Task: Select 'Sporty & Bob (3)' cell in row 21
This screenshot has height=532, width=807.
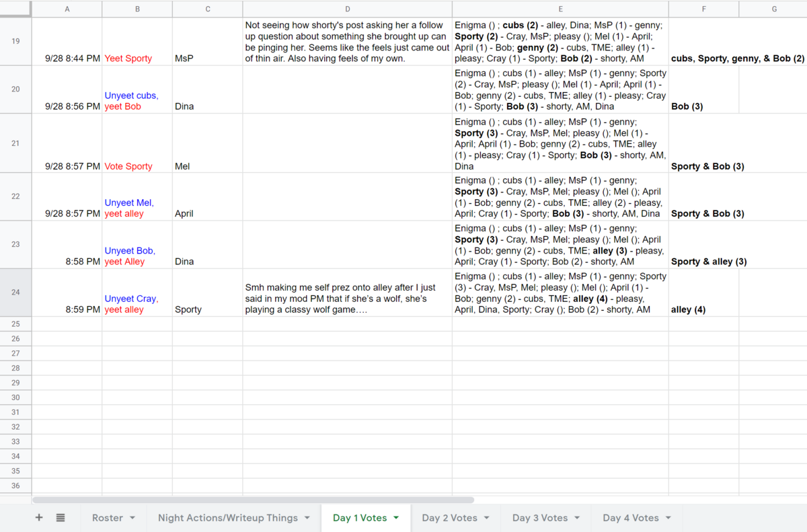Action: pos(703,143)
